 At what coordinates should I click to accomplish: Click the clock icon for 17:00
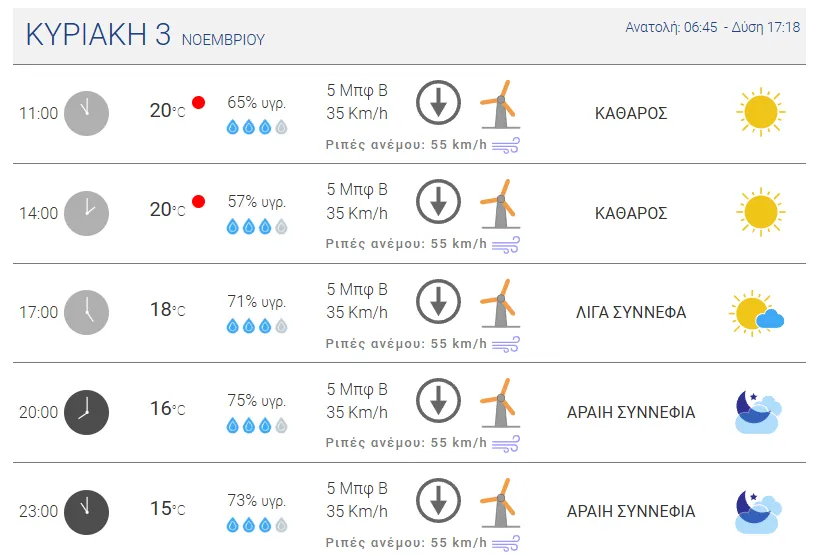pyautogui.click(x=86, y=312)
